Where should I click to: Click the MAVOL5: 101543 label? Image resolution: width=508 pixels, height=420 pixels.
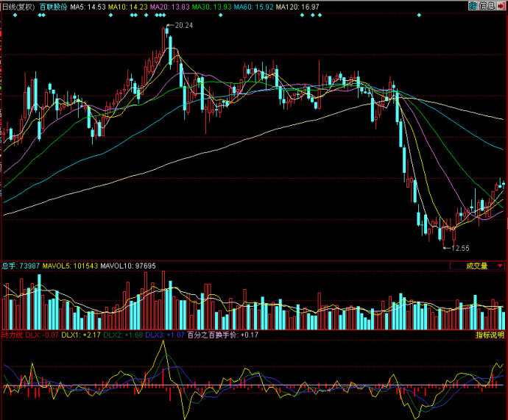[x=70, y=266]
